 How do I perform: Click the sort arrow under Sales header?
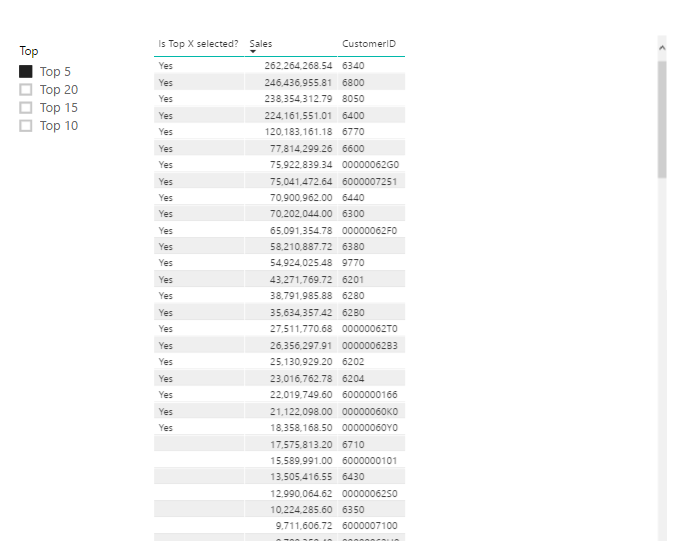tap(253, 51)
